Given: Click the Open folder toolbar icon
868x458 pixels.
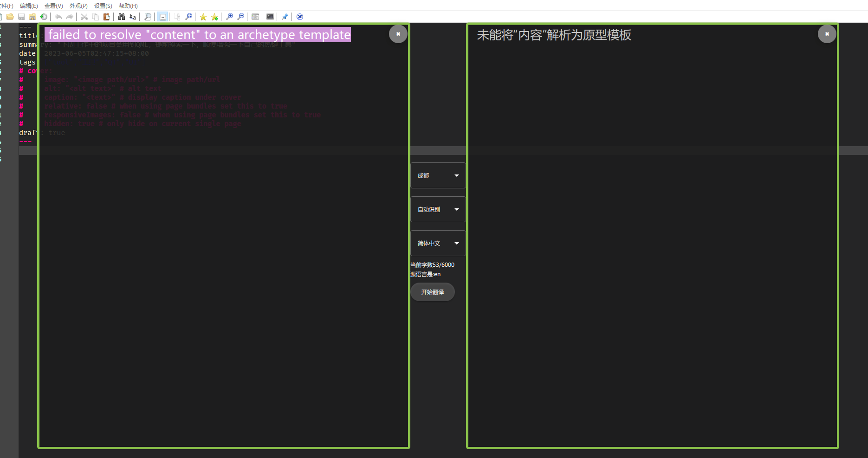Looking at the screenshot, I should click(x=10, y=17).
